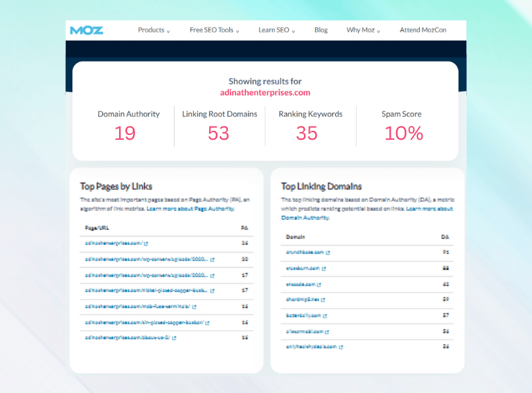Click the Domain Authority value 19
This screenshot has height=393, width=532.
click(x=125, y=133)
